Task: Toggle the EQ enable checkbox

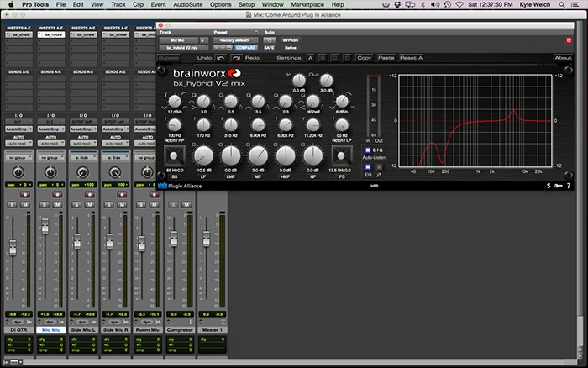Action: click(368, 166)
